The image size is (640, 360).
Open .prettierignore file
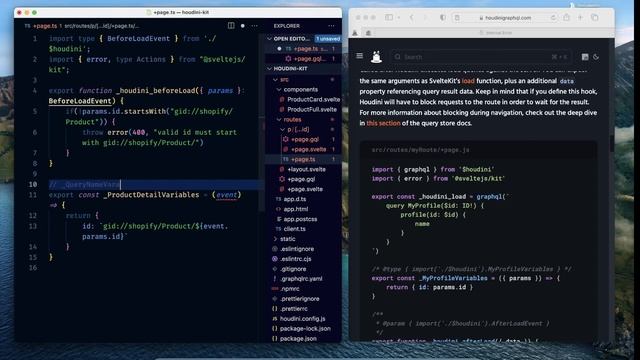pos(303,298)
